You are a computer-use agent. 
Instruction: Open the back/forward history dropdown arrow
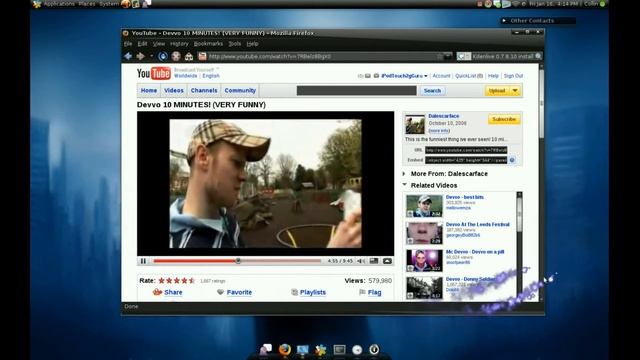[x=151, y=56]
